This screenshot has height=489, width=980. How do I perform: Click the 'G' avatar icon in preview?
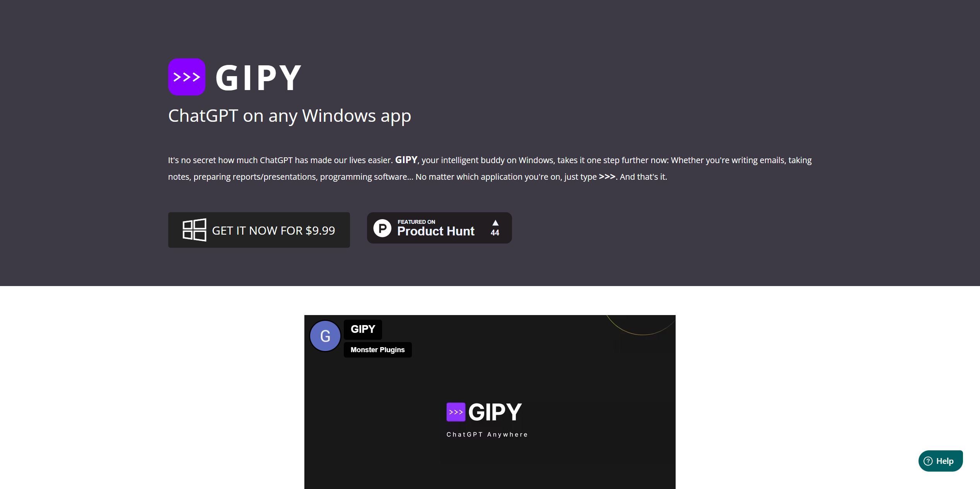click(326, 336)
